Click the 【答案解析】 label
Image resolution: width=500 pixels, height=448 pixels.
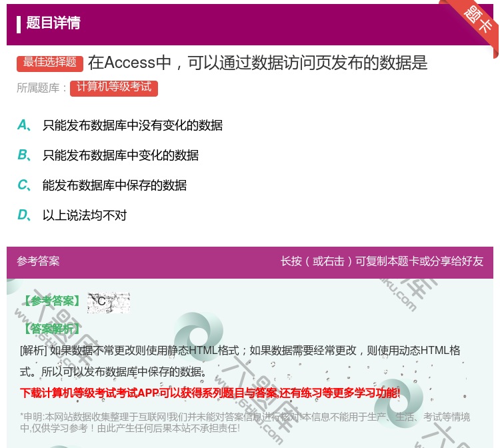coord(51,329)
